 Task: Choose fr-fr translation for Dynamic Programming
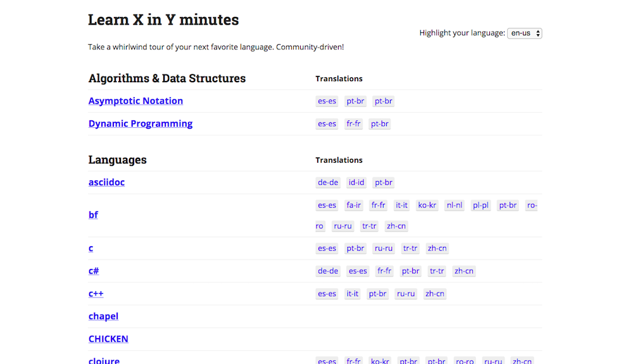353,124
